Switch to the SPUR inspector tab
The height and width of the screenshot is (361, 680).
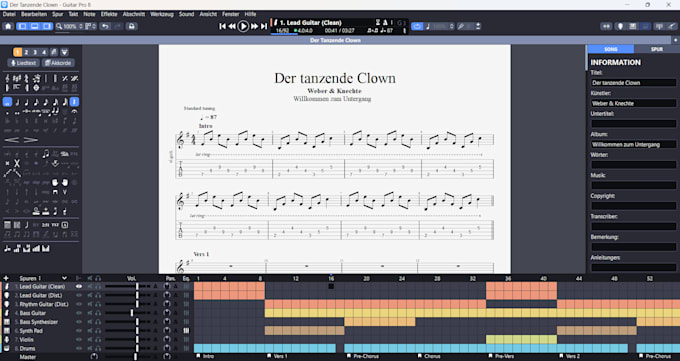[x=657, y=49]
